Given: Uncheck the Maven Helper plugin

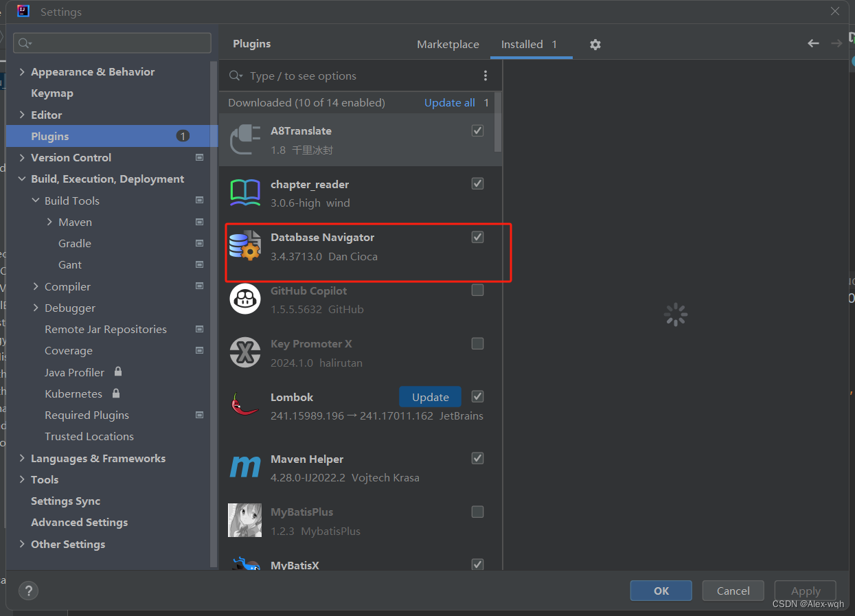Looking at the screenshot, I should point(478,458).
